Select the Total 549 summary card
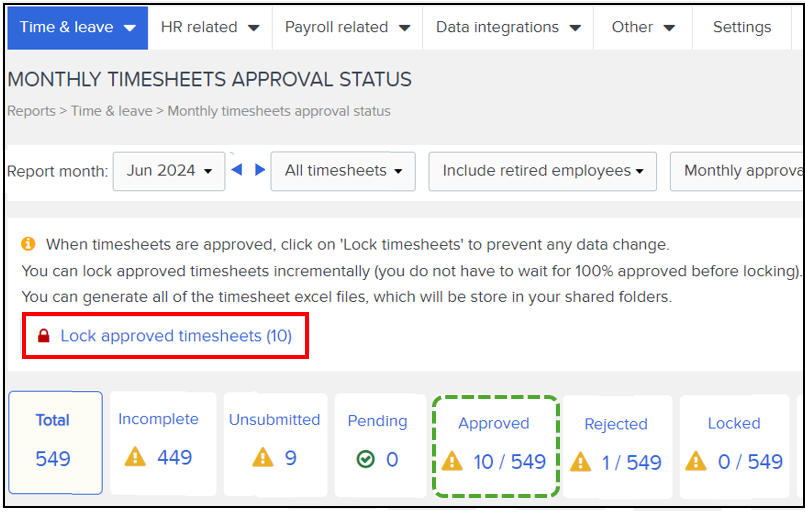Screen dimensions: 805x512 [54, 441]
